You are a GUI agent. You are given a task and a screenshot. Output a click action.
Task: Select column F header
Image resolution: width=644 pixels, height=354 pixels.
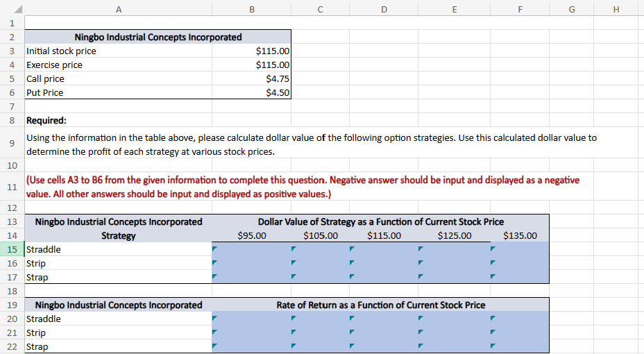(520, 9)
